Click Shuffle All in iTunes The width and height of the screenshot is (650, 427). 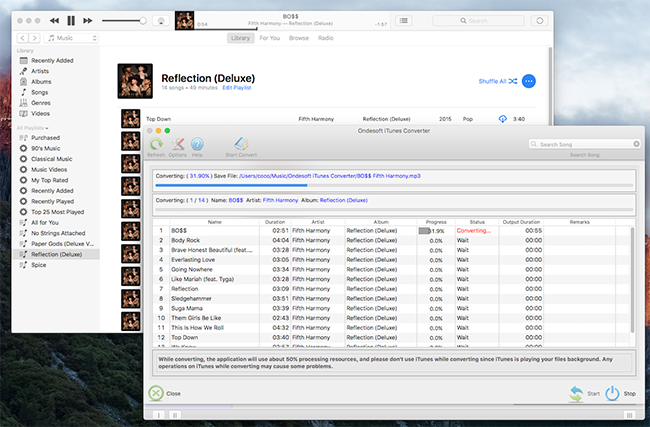(497, 81)
